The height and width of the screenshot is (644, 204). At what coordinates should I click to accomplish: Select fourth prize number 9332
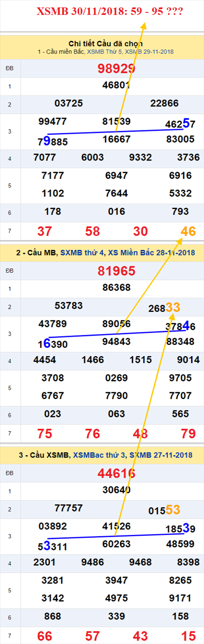(x=140, y=157)
